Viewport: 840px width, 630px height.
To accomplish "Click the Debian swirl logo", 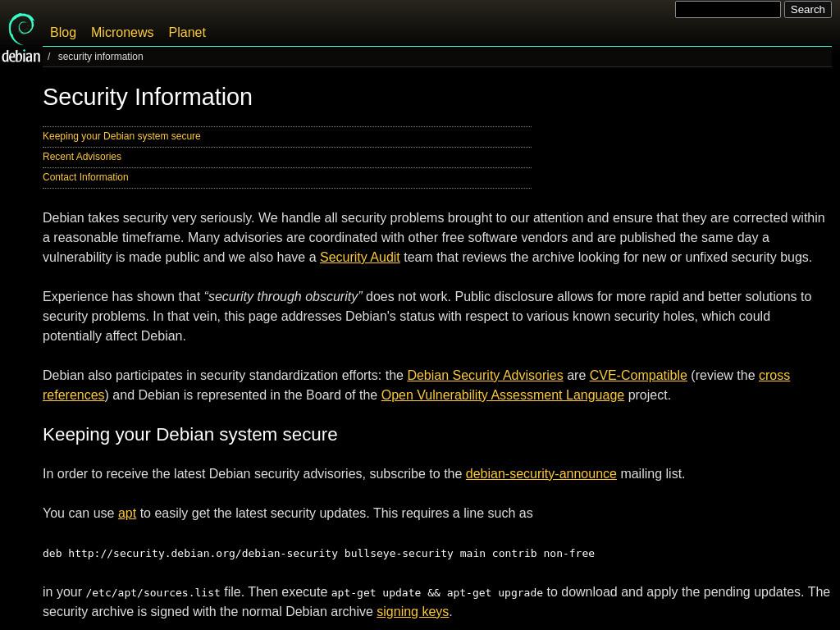I will 21,38.
